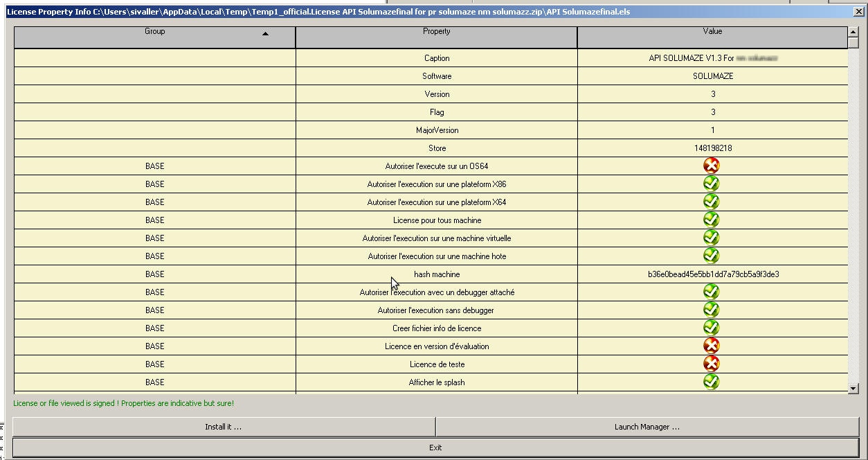The width and height of the screenshot is (868, 460).
Task: Open Launch Manager
Action: (647, 427)
